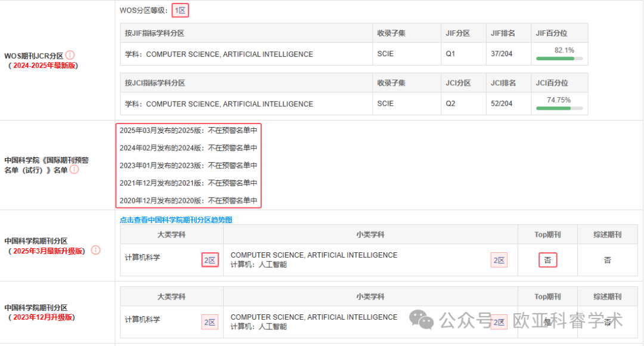Image resolution: width=644 pixels, height=346 pixels.
Task: Select the 大类学科 header in 2023 table
Action: pyautogui.click(x=171, y=296)
